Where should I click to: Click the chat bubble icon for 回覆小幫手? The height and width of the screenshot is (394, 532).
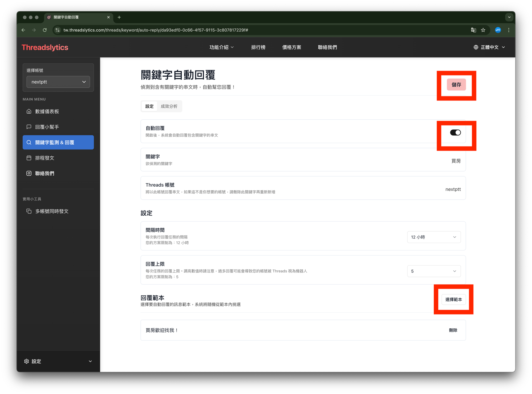click(x=29, y=127)
